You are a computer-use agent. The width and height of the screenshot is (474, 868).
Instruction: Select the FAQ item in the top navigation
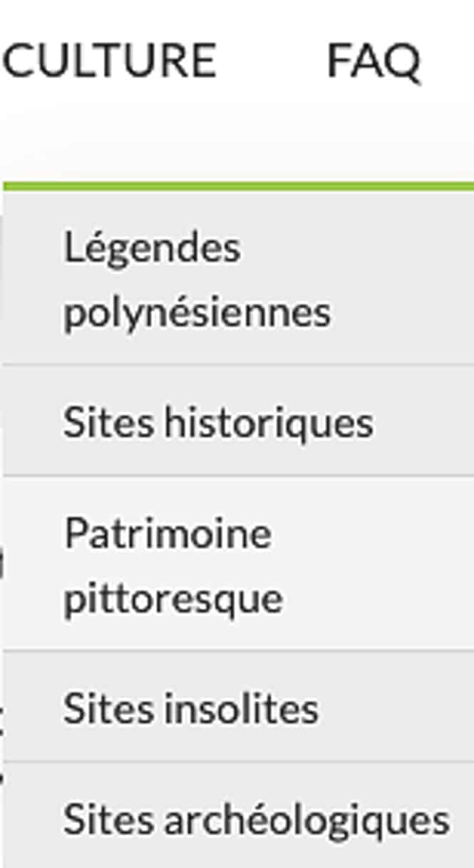click(373, 61)
